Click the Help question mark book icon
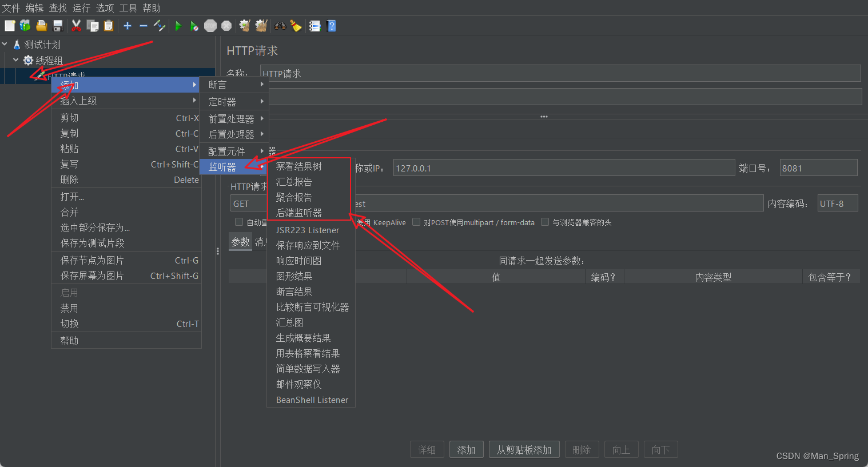Screen dimensions: 868x467 click(x=331, y=26)
